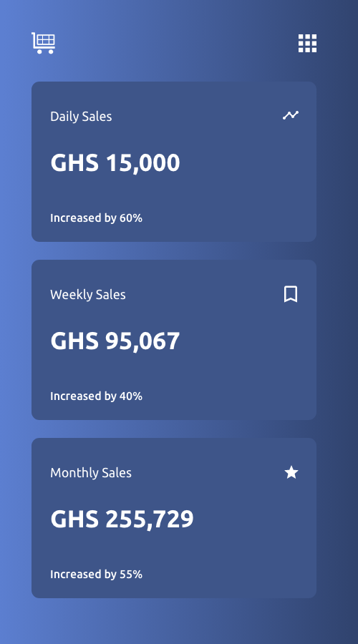Select the Weekly Sales title text

(88, 295)
